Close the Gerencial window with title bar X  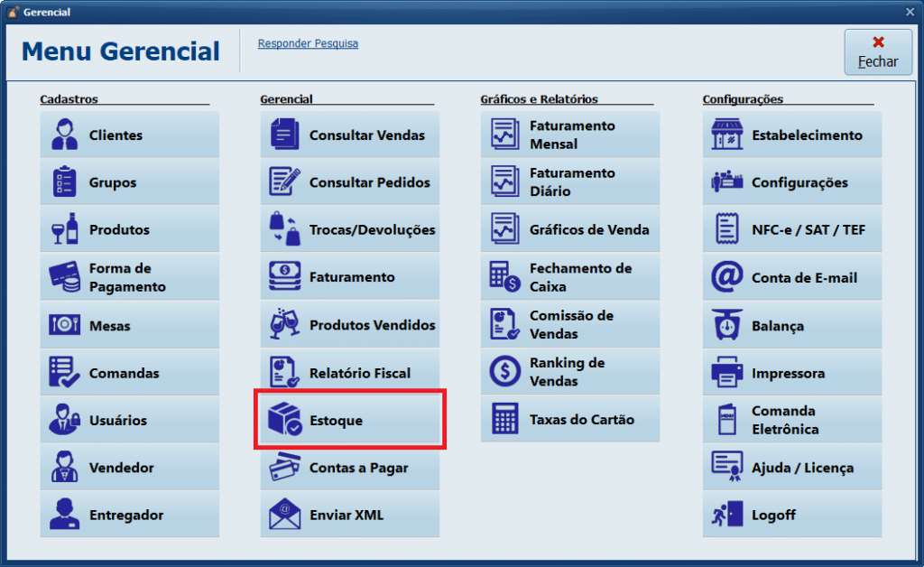tap(910, 12)
